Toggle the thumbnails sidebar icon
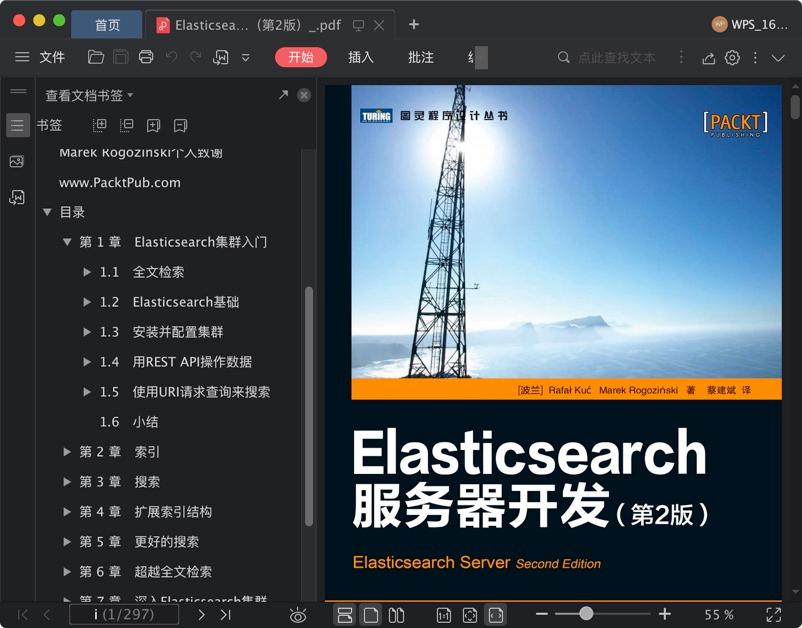This screenshot has width=802, height=628. click(17, 162)
